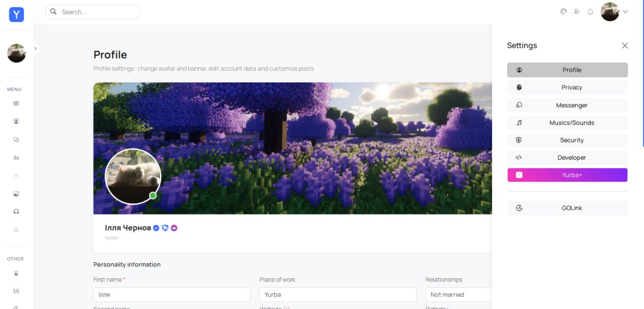Click the add friend icon in header
The height and width of the screenshot is (309, 644).
tap(577, 12)
